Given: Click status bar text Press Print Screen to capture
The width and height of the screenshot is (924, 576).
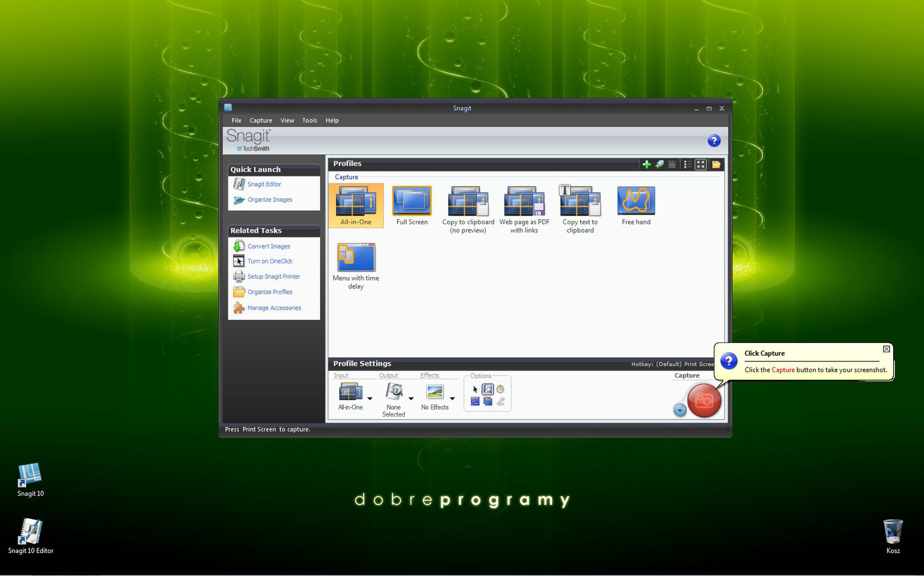Looking at the screenshot, I should (267, 429).
